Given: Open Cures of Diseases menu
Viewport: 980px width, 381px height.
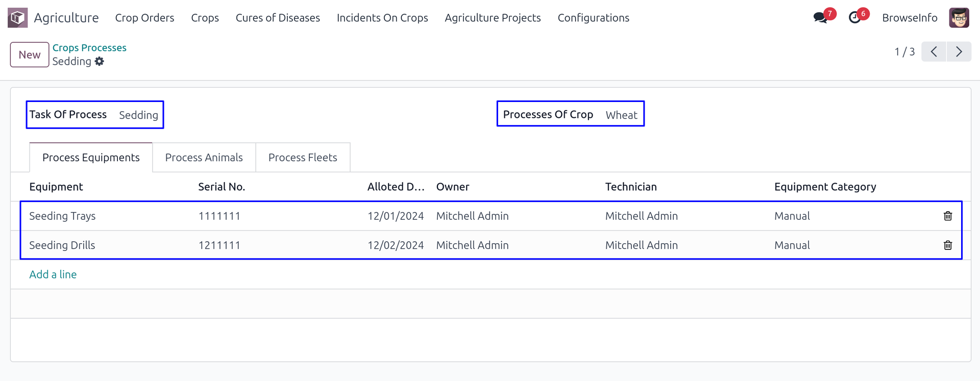Looking at the screenshot, I should [278, 18].
